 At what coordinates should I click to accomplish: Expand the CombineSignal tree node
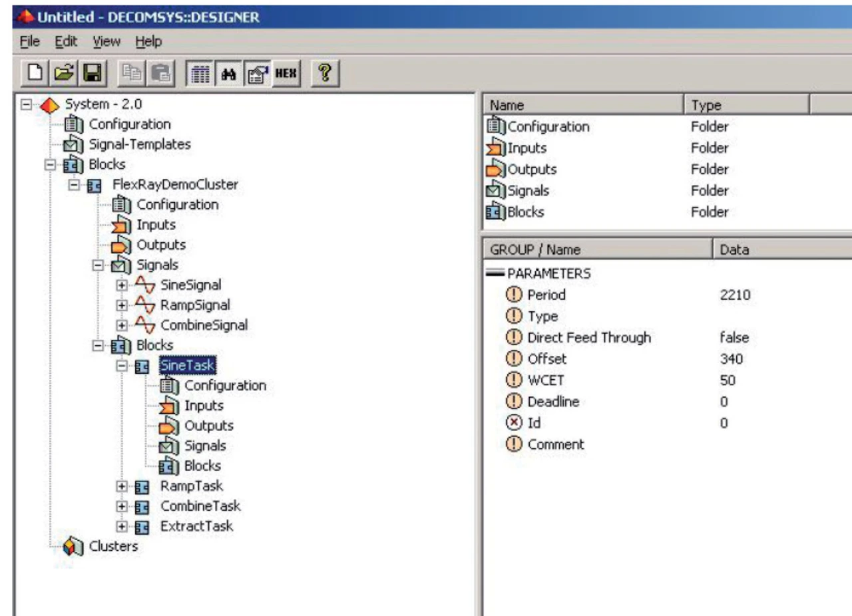(x=121, y=326)
